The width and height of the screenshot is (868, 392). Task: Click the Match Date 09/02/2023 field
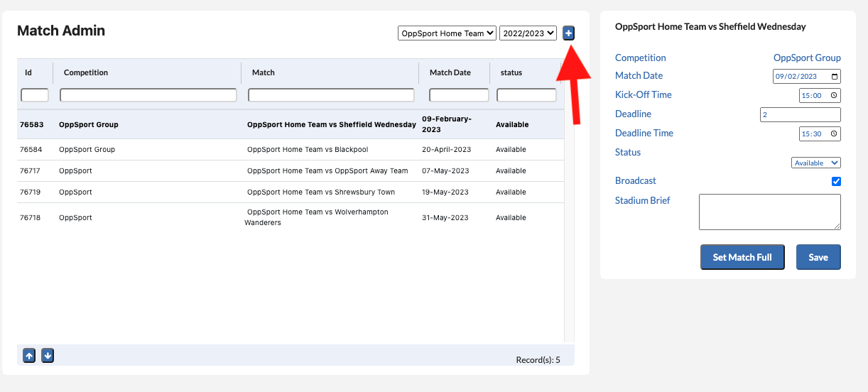pyautogui.click(x=807, y=76)
